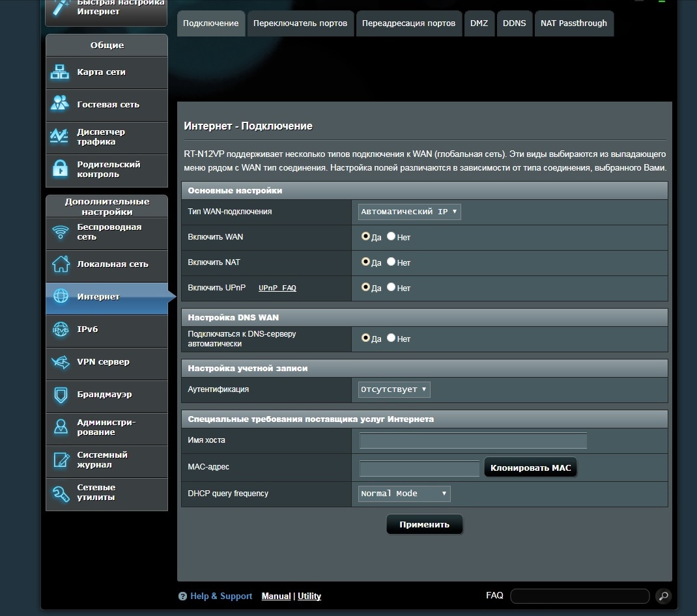This screenshot has width=697, height=616.
Task: Switch to the DMZ tab
Action: [479, 23]
